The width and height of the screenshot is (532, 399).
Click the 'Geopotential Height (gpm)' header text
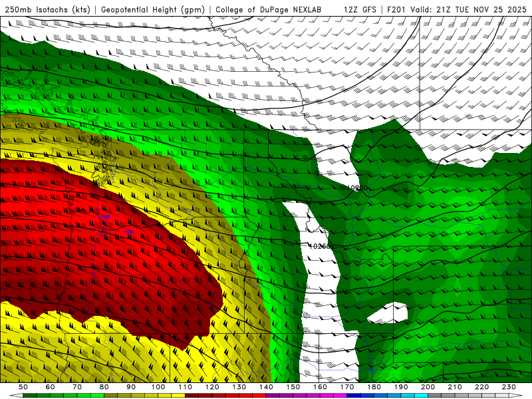click(153, 10)
